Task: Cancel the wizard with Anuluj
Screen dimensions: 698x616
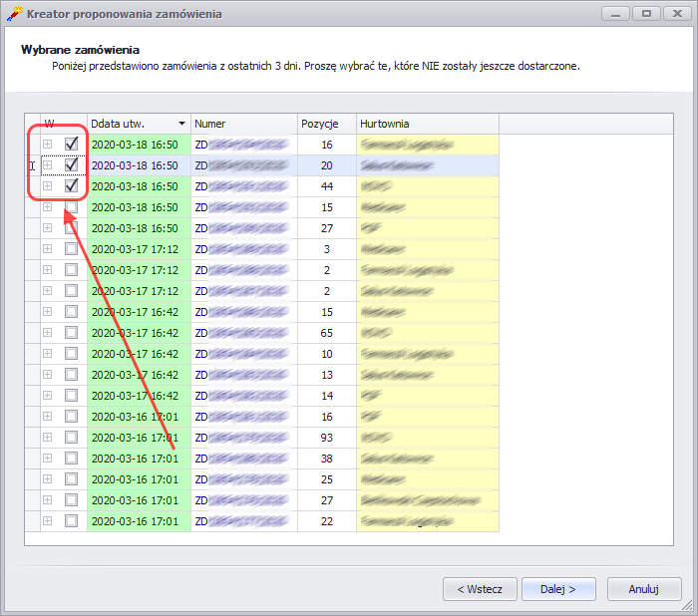Action: [x=644, y=588]
